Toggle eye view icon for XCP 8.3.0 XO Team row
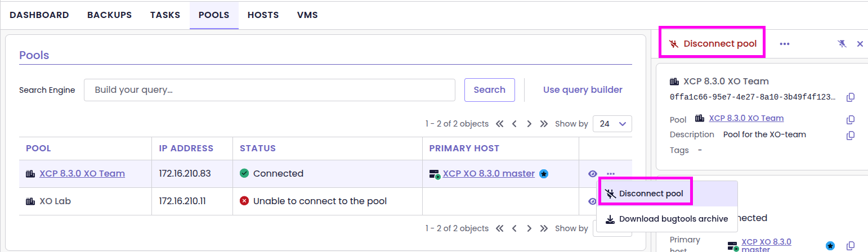This screenshot has width=868, height=252. point(593,174)
